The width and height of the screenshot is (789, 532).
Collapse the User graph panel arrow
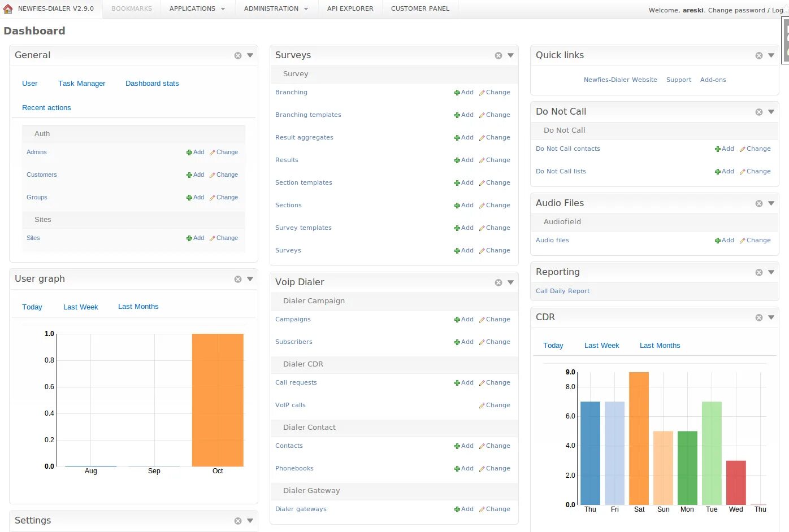[250, 279]
